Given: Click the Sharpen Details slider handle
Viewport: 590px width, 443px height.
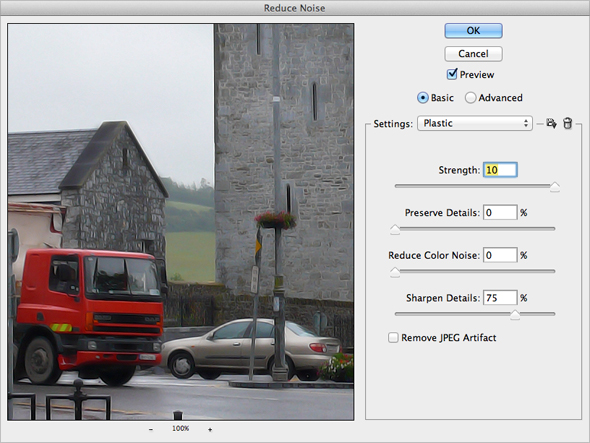Looking at the screenshot, I should (515, 315).
